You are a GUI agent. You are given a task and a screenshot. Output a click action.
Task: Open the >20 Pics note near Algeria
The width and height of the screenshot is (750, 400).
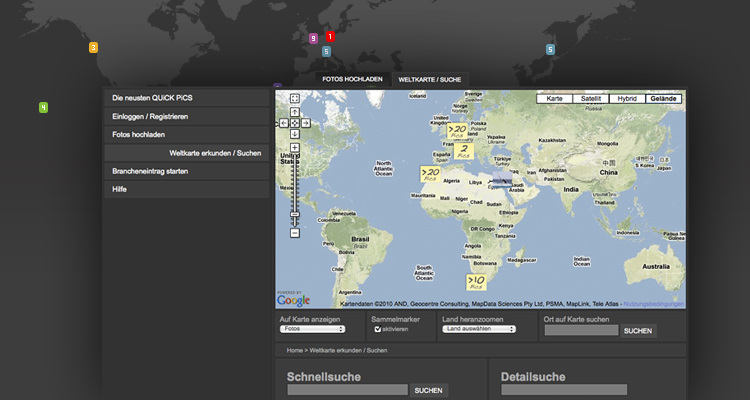(x=430, y=174)
